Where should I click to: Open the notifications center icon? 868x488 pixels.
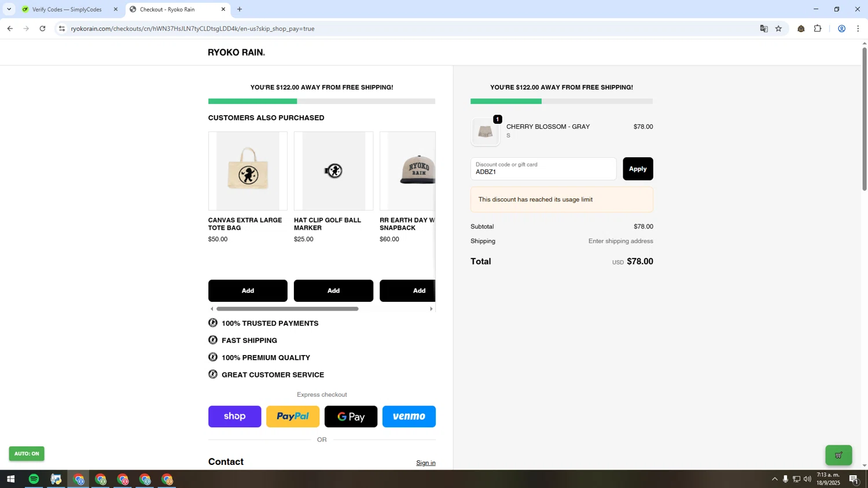(854, 479)
